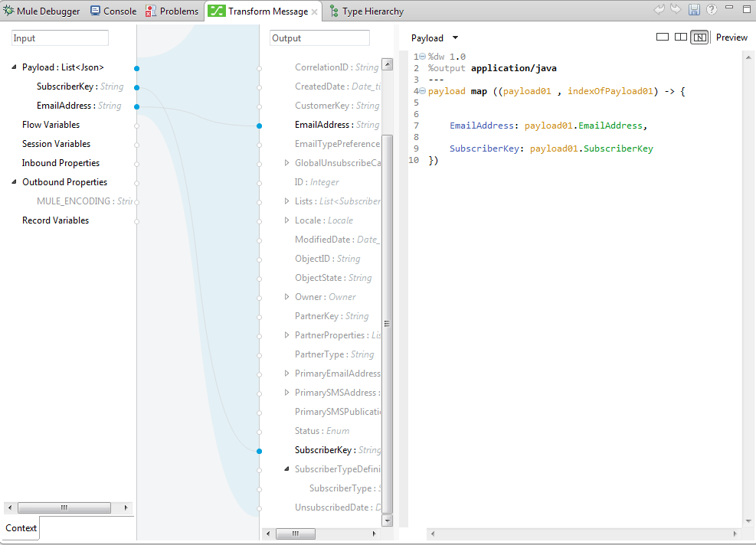Collapse the Outbound Properties node
This screenshot has width=756, height=545.
[x=14, y=182]
